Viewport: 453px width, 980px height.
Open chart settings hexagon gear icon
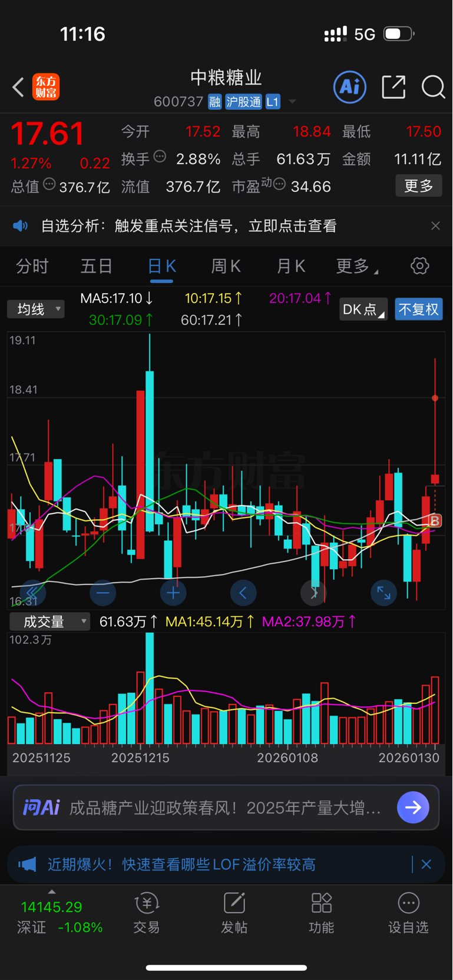tap(419, 266)
